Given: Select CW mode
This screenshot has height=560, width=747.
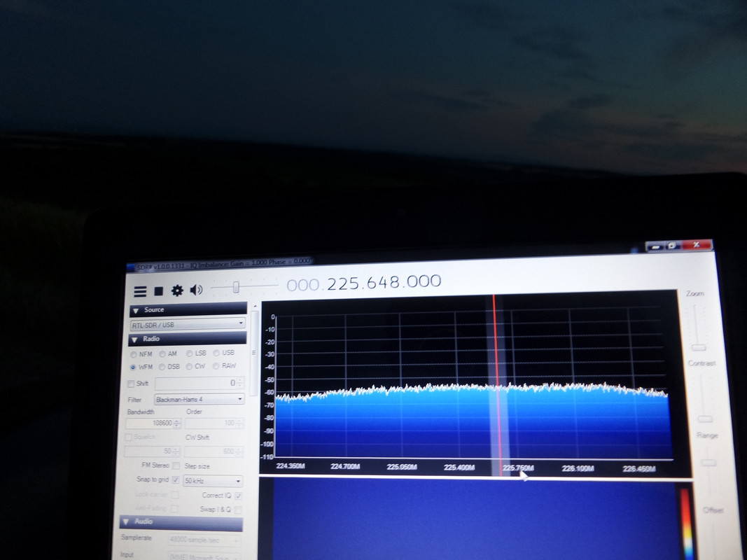Looking at the screenshot, I should 189,366.
